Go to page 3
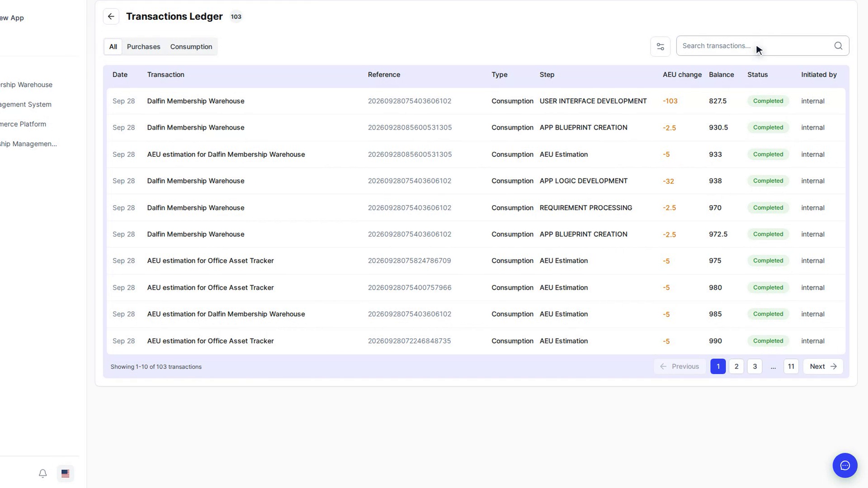 pyautogui.click(x=755, y=366)
